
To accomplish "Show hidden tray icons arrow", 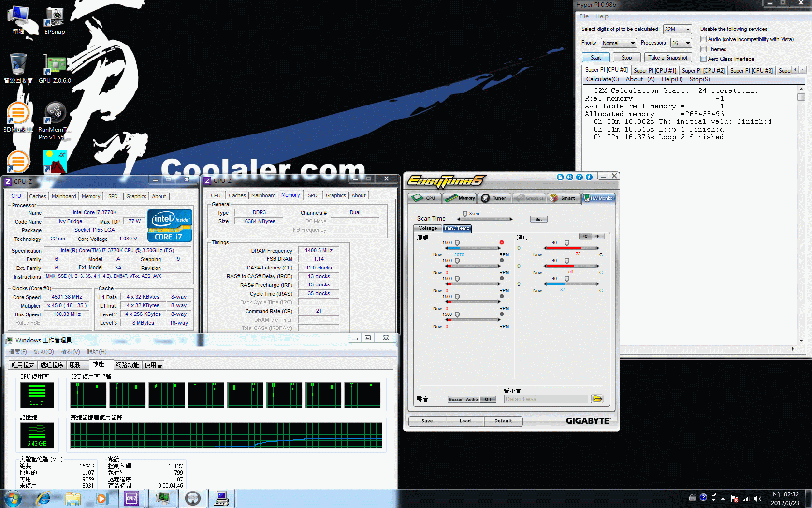I will pyautogui.click(x=723, y=499).
